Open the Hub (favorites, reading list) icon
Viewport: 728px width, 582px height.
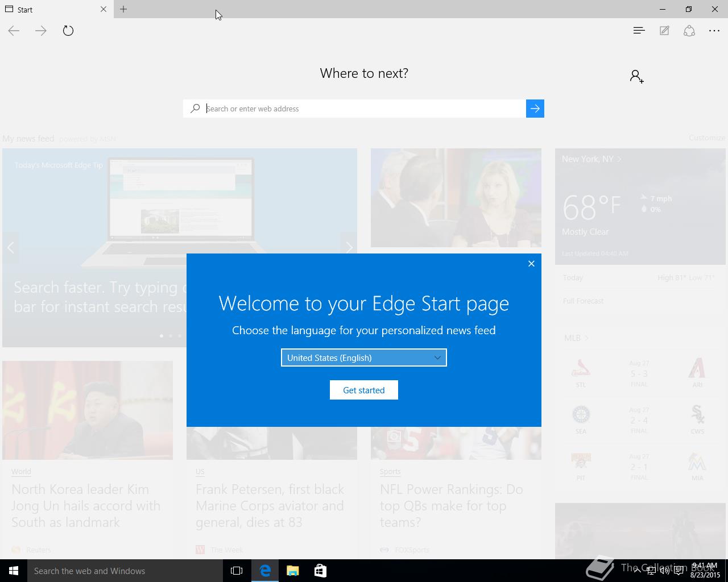click(x=639, y=31)
